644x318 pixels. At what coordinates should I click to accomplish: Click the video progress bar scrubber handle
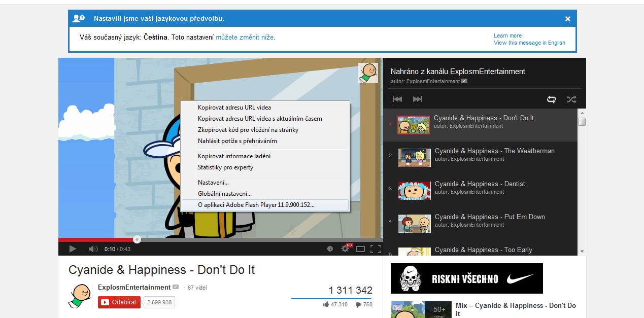tap(137, 239)
